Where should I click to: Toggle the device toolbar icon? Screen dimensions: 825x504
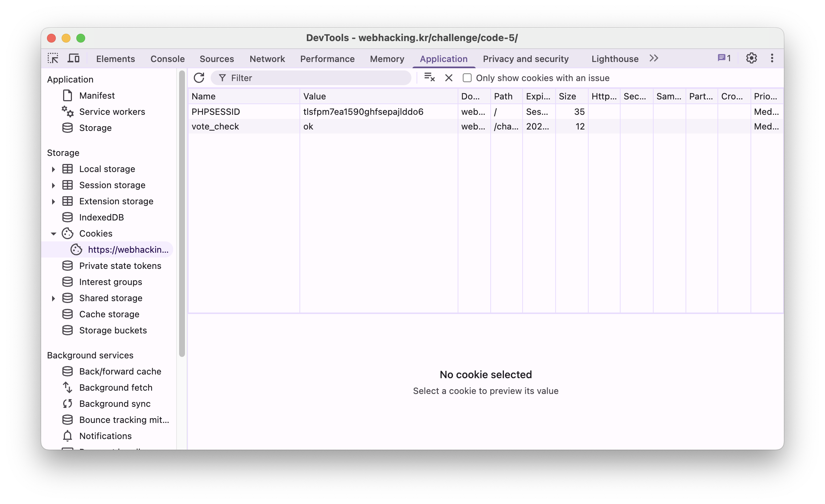[74, 58]
